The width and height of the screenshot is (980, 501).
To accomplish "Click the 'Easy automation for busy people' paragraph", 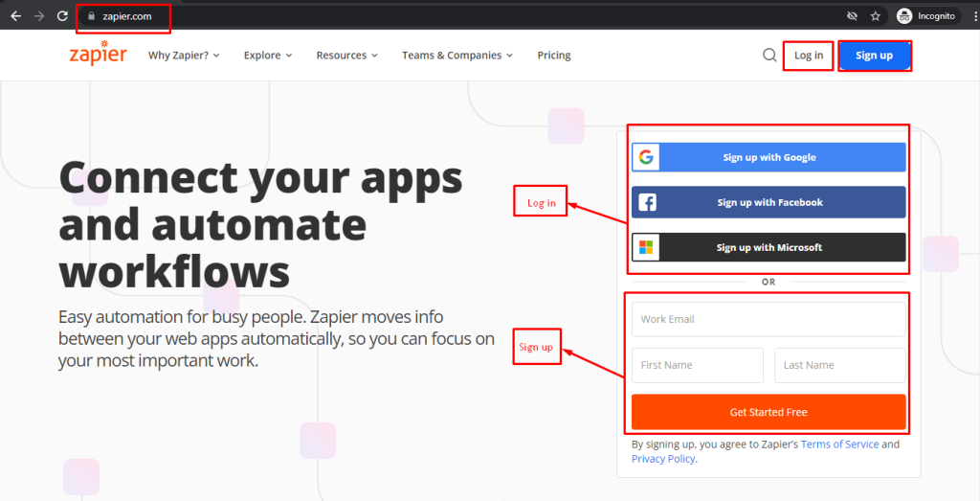I will tap(277, 338).
